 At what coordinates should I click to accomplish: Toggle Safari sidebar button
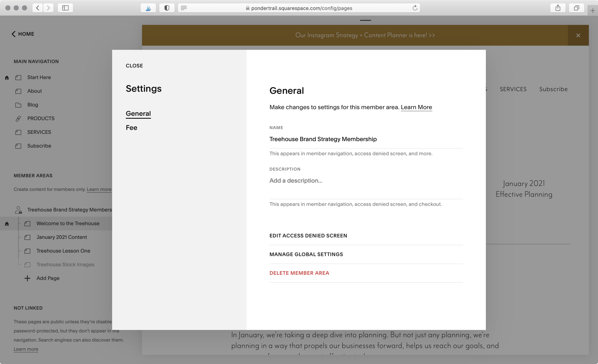point(65,8)
